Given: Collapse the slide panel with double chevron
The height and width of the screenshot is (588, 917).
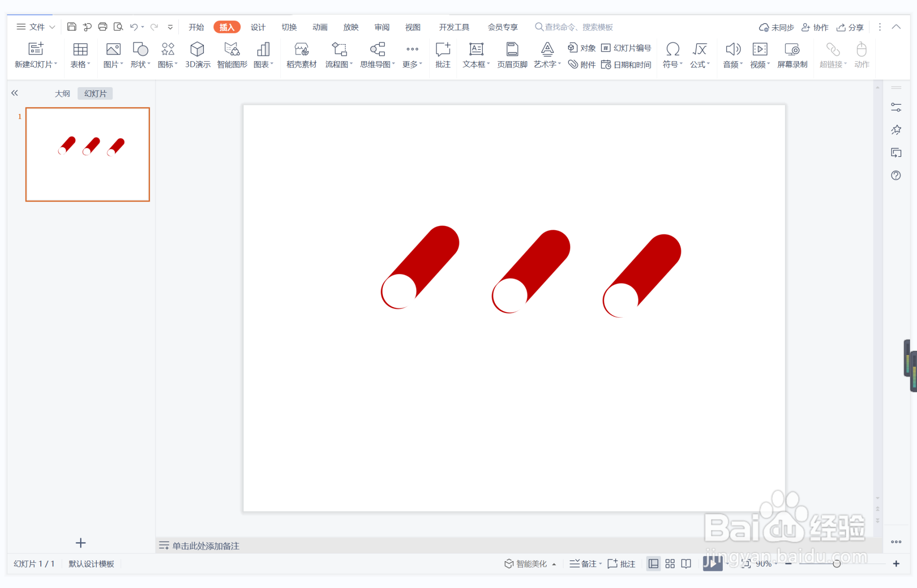Looking at the screenshot, I should point(15,93).
